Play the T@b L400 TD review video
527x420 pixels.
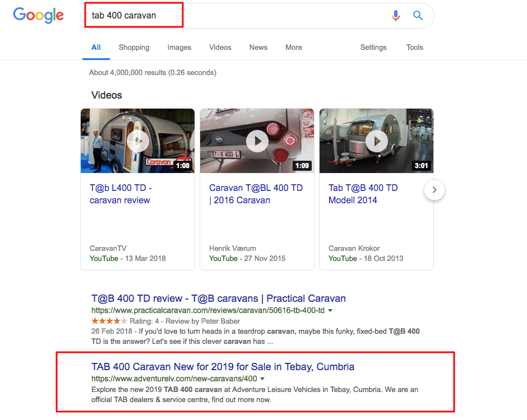coord(138,141)
